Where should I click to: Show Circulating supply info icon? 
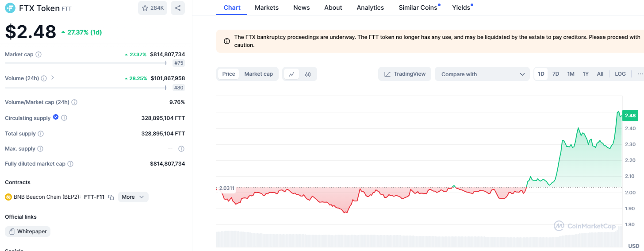click(64, 118)
